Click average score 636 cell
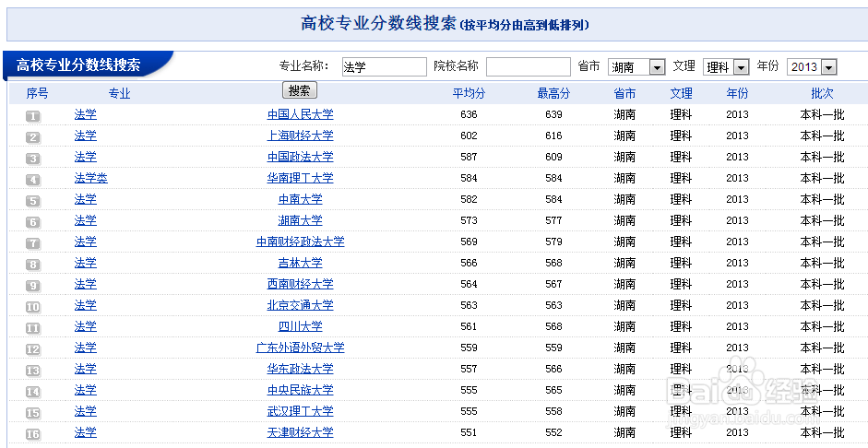Image resolution: width=868 pixels, height=448 pixels. pos(469,115)
